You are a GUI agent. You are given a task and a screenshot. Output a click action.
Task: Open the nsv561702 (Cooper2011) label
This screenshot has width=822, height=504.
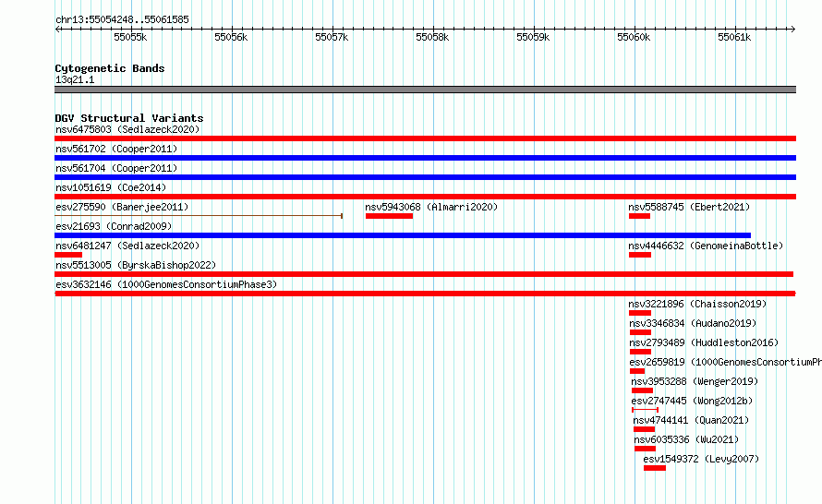[x=116, y=149]
